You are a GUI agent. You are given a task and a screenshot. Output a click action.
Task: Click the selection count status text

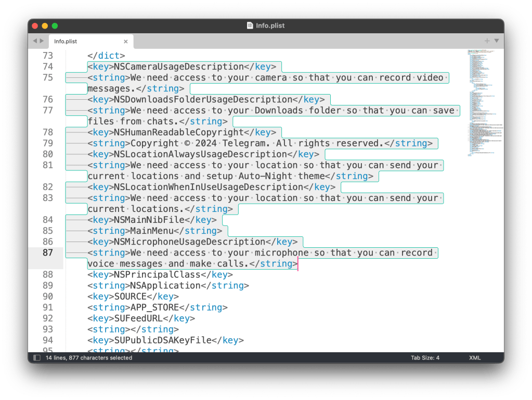point(88,358)
